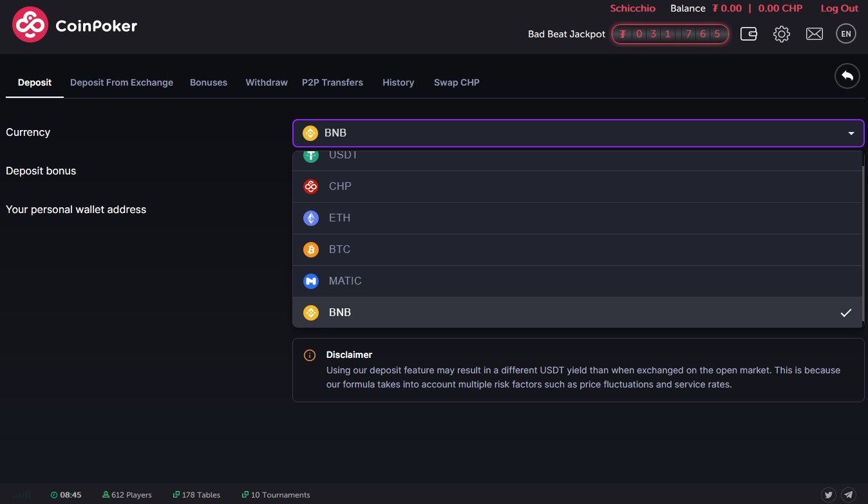
Task: Click the Currency label
Action: [28, 133]
